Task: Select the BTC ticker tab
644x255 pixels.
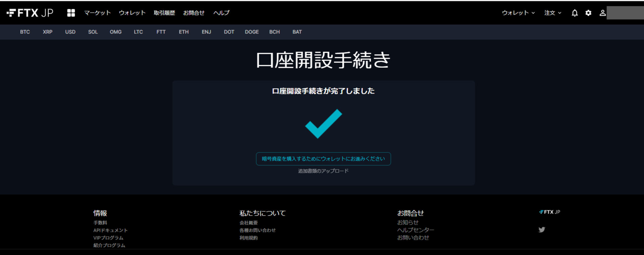Action: (25, 32)
